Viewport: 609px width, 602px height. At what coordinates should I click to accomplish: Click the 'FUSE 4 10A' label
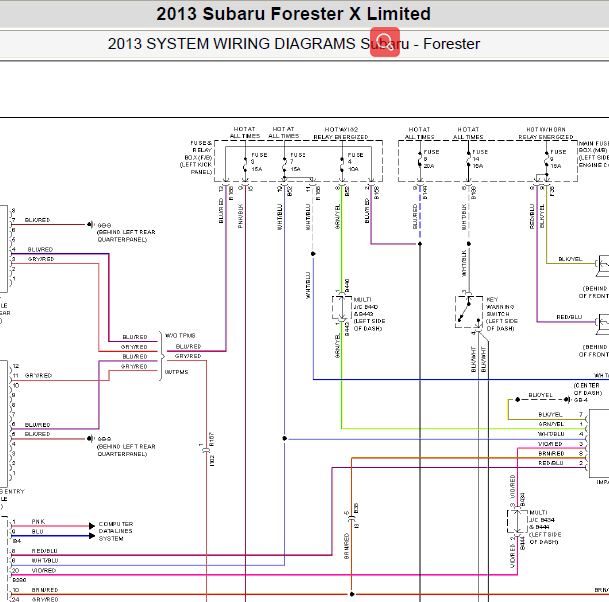point(355,162)
